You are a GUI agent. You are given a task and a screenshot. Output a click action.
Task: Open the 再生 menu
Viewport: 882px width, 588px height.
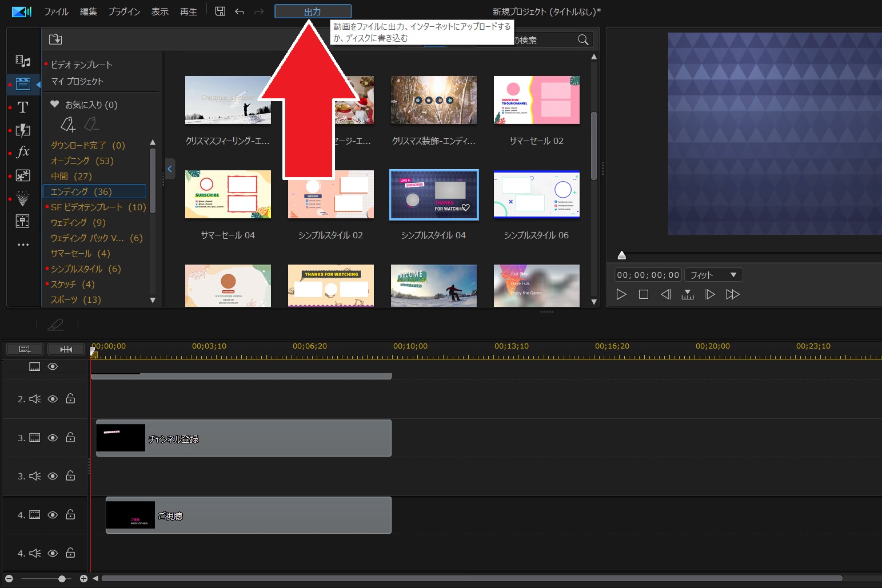[189, 11]
